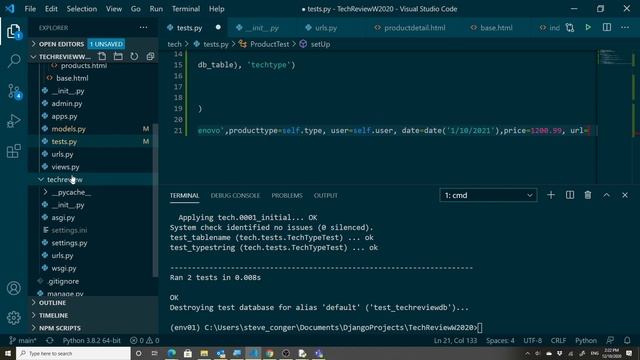Click setUp in breadcrumb
The width and height of the screenshot is (640, 360).
click(320, 44)
